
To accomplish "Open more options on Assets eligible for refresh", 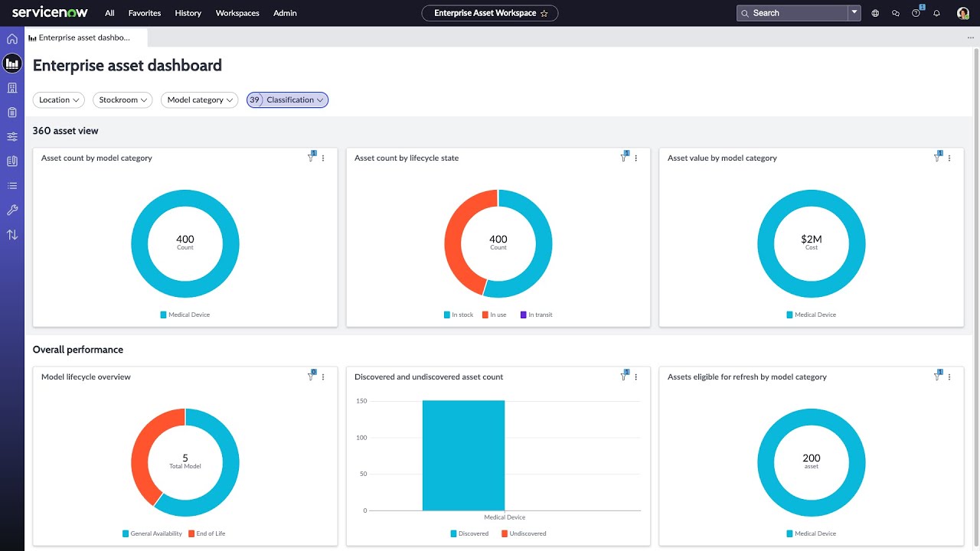I will 949,377.
